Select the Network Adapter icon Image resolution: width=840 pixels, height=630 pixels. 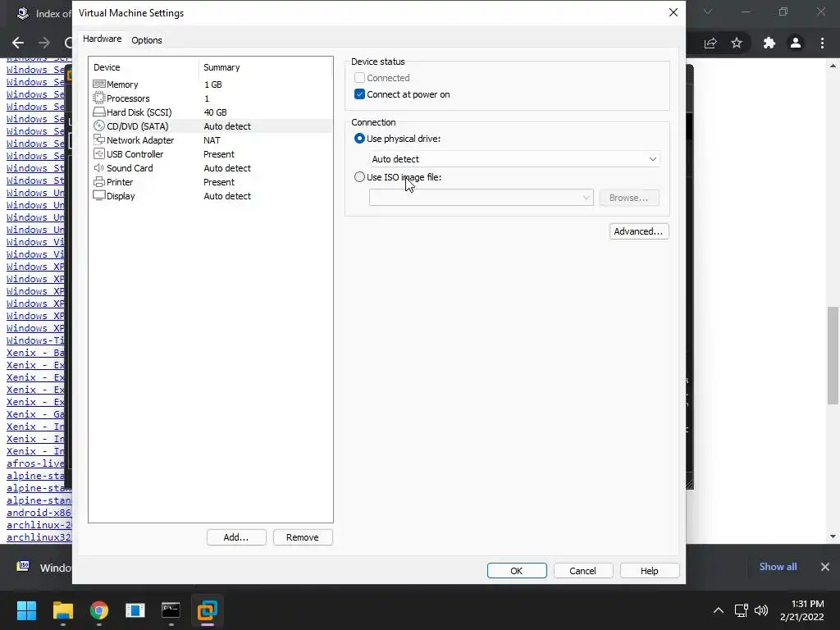tap(99, 139)
